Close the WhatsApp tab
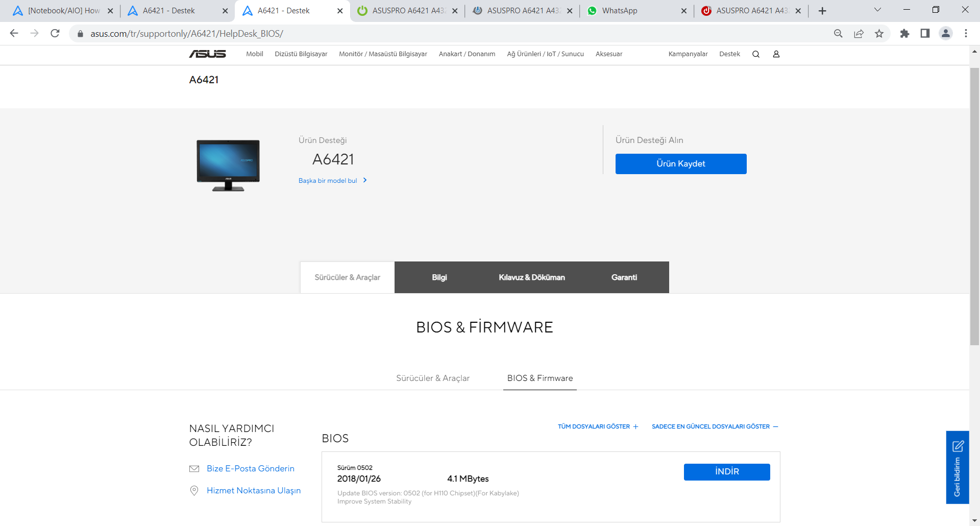The height and width of the screenshot is (526, 980). 684,11
